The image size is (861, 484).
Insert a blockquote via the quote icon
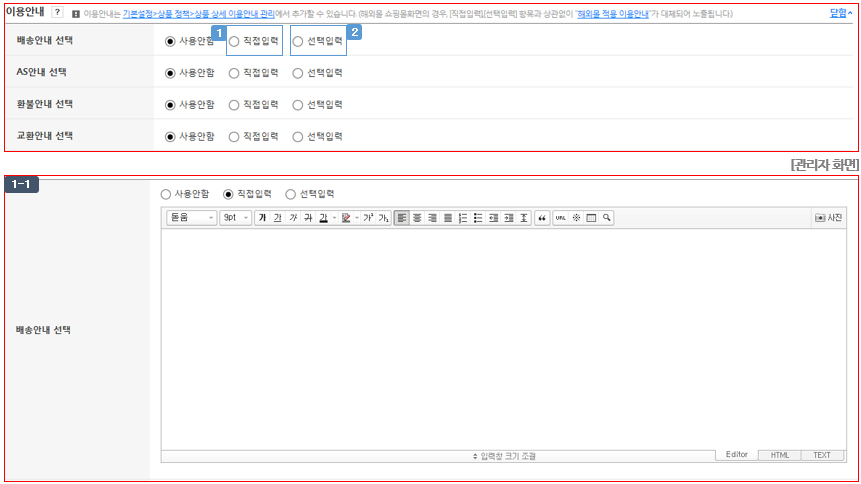pos(542,218)
